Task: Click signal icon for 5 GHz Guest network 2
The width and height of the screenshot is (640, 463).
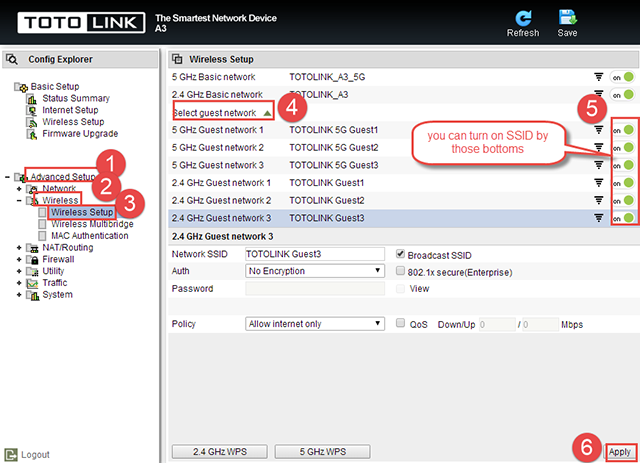Action: click(598, 147)
